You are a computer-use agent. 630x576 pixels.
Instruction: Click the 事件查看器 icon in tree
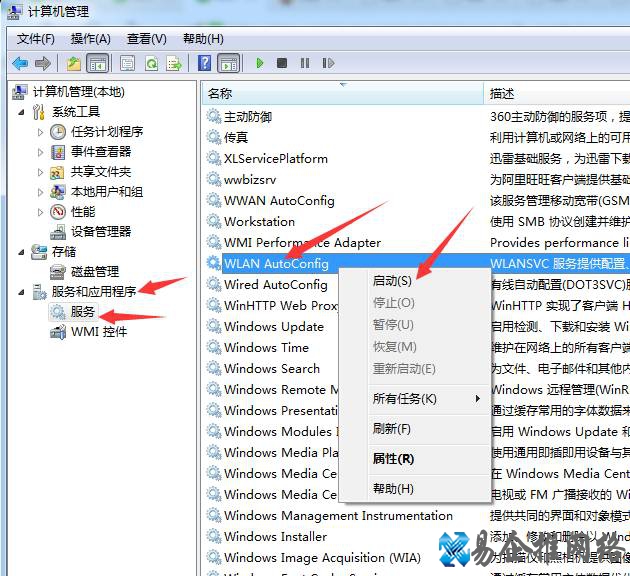tap(58, 152)
